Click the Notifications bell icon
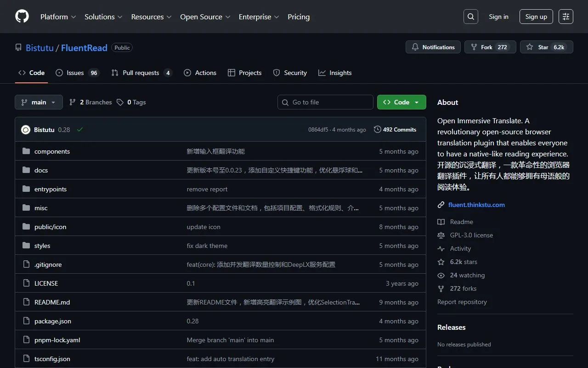Image resolution: width=588 pixels, height=368 pixels. [x=415, y=46]
